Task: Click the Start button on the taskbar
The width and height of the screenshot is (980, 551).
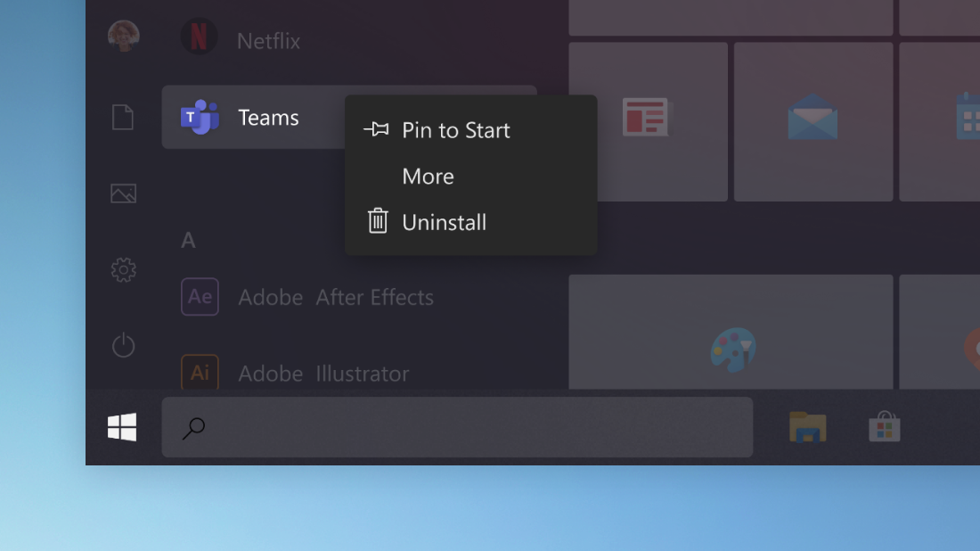Action: coord(121,427)
